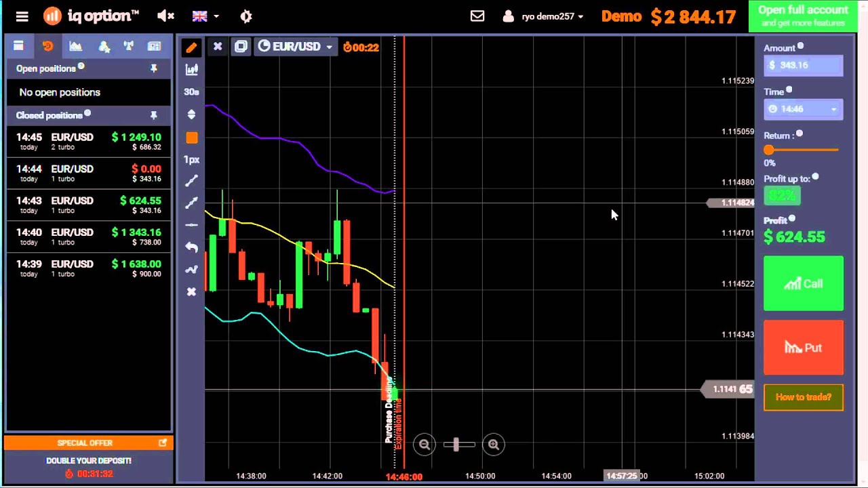Show Closed positions help tooltip
868x488 pixels.
(x=87, y=113)
